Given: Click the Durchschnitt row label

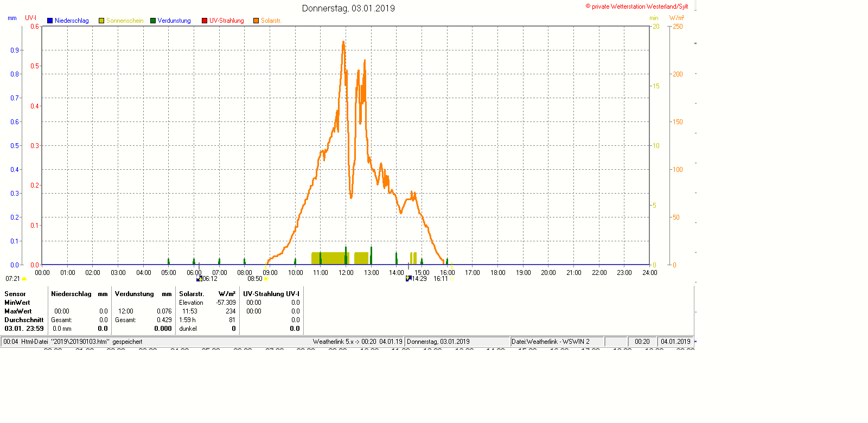Looking at the screenshot, I should (24, 320).
